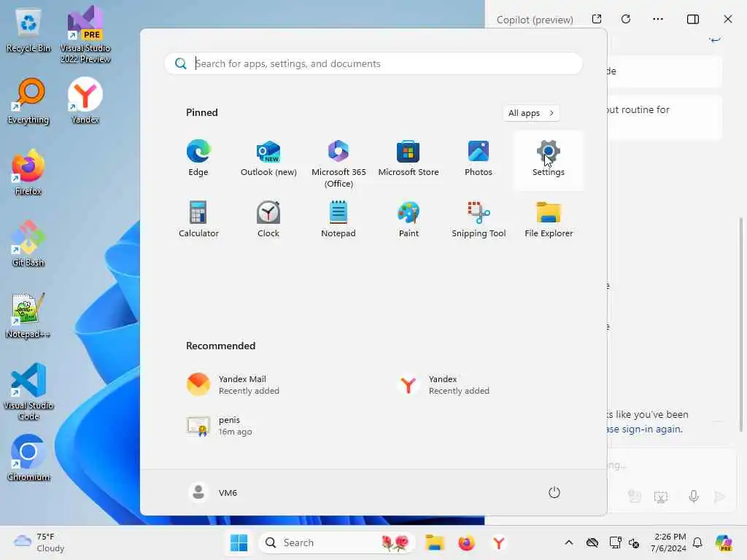Open the weather widget showing 75°F

click(x=39, y=542)
